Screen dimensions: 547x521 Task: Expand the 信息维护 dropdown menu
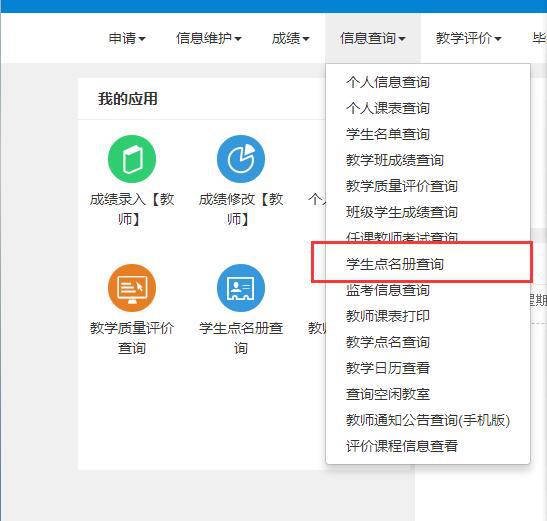point(208,38)
